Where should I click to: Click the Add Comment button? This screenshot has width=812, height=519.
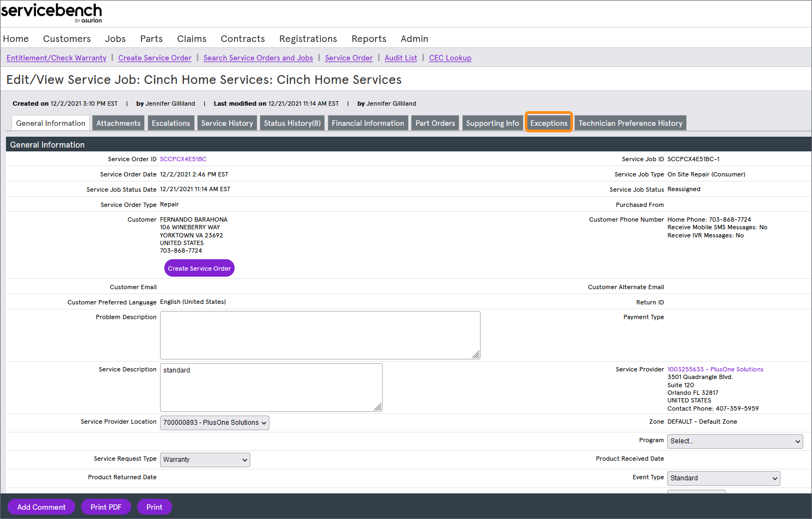coord(41,507)
